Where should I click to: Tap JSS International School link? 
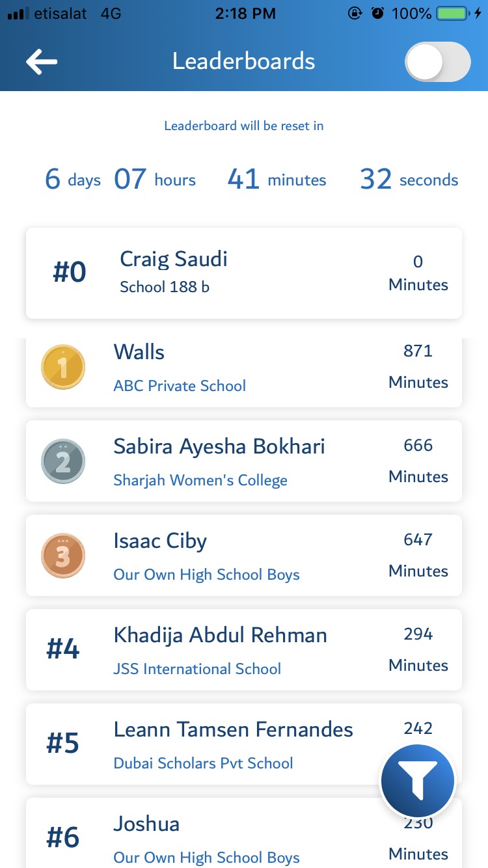tap(197, 669)
